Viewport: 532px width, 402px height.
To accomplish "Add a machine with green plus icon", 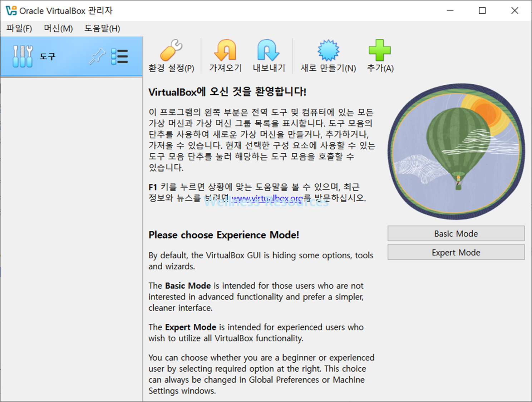I will point(380,50).
